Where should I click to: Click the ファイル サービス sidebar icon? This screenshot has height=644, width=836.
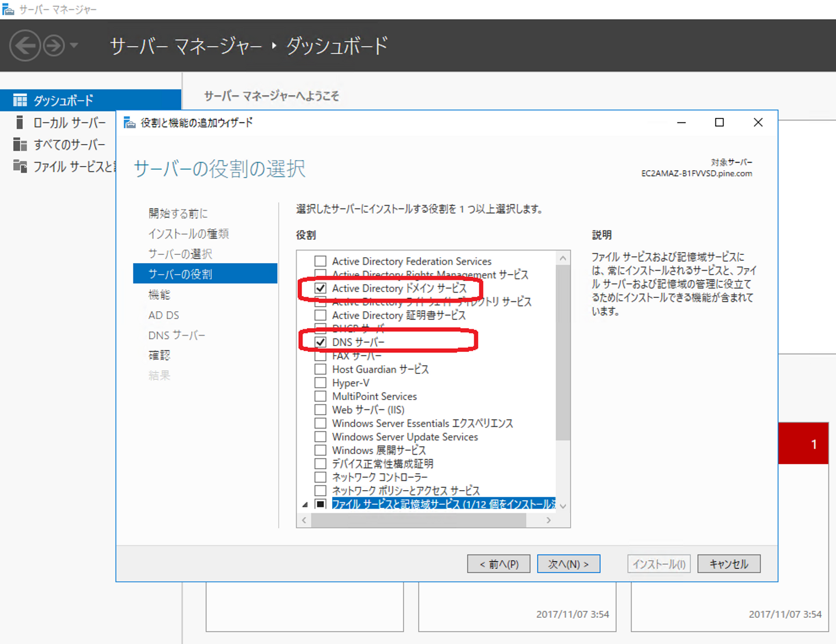20,167
